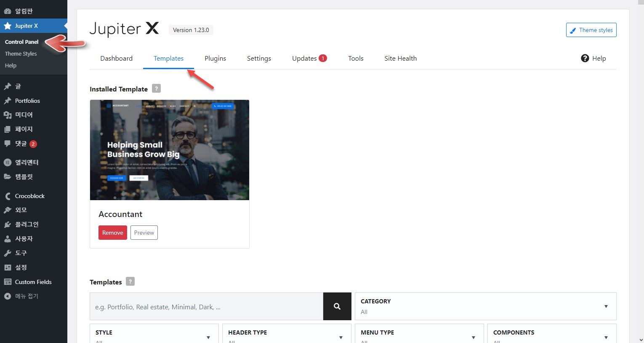Click the pin icon beside 글
This screenshot has width=644, height=343.
point(8,86)
